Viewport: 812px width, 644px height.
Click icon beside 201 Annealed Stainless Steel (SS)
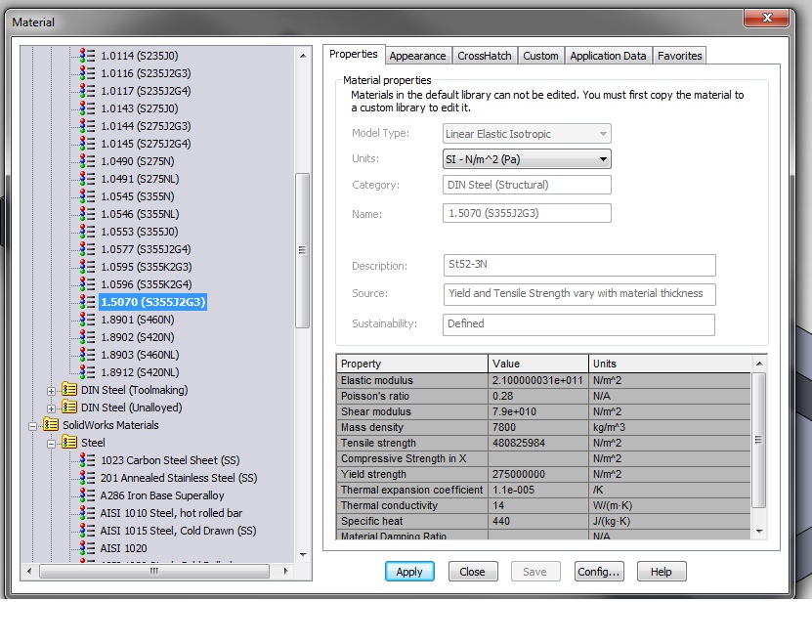click(x=88, y=478)
